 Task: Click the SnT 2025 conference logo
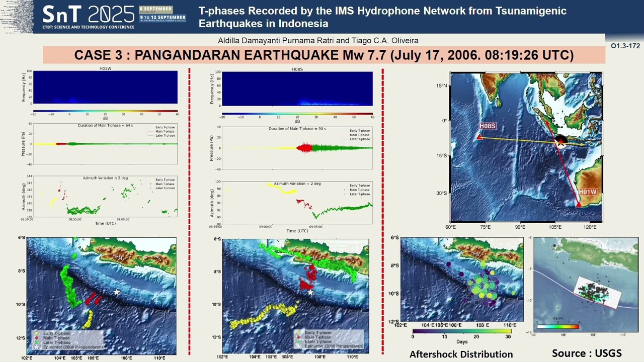tap(88, 17)
